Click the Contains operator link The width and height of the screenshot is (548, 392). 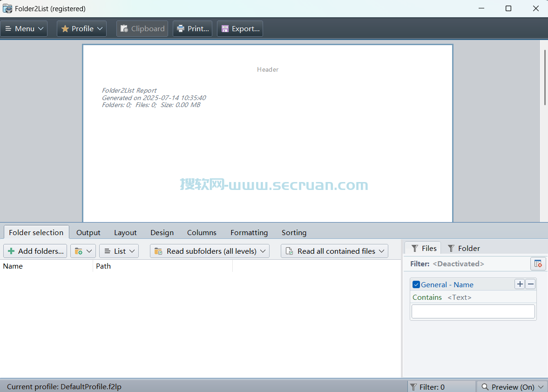click(427, 297)
